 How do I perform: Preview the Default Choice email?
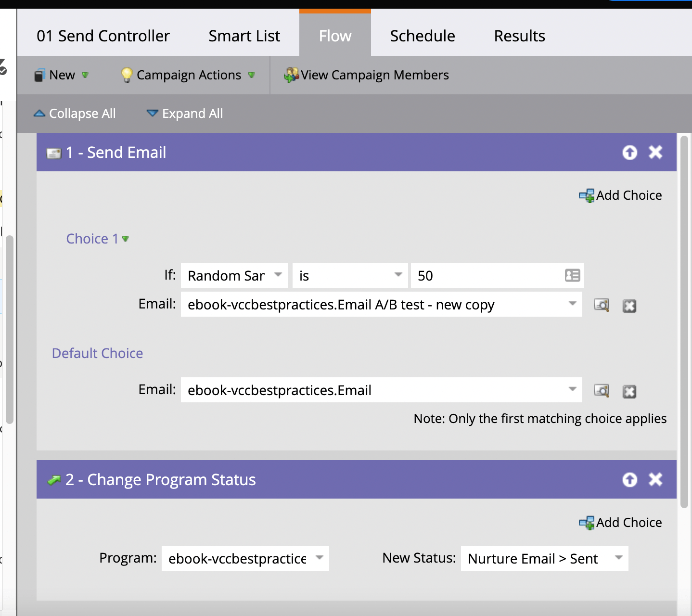(x=602, y=390)
